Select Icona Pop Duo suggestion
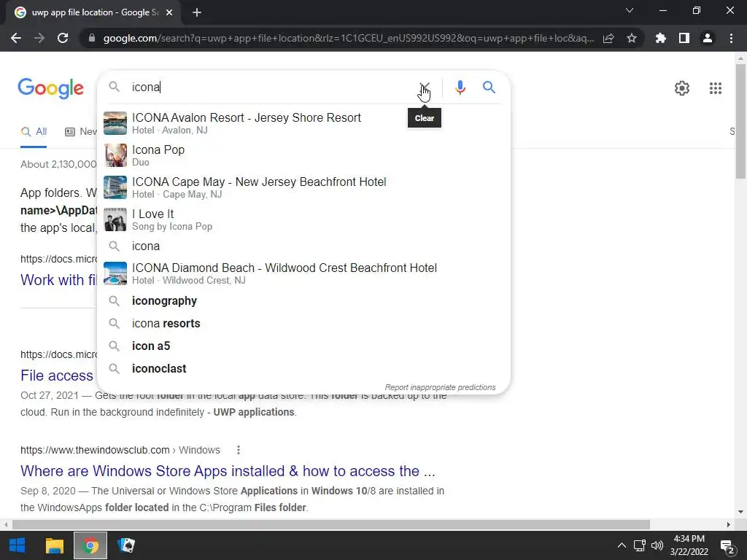 coord(303,155)
